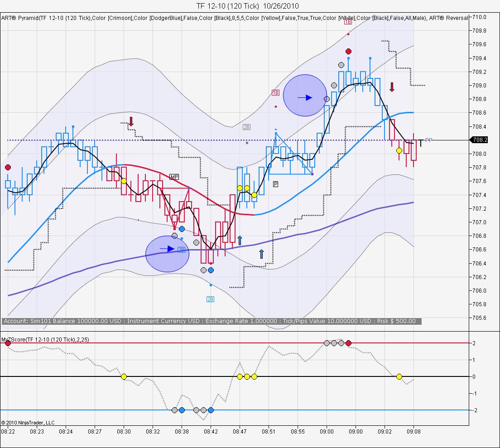Click the MP label box on the red average line
The width and height of the screenshot is (500, 448).
[x=174, y=177]
